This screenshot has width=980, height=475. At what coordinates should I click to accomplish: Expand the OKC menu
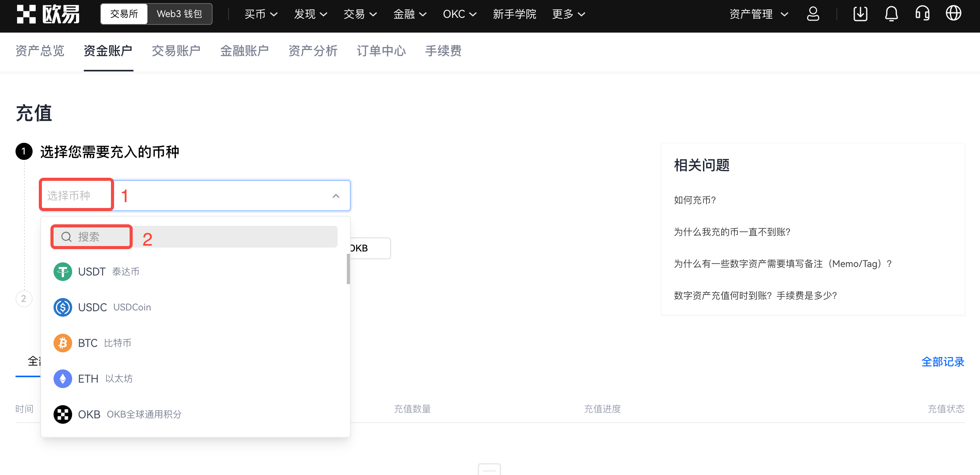[460, 14]
